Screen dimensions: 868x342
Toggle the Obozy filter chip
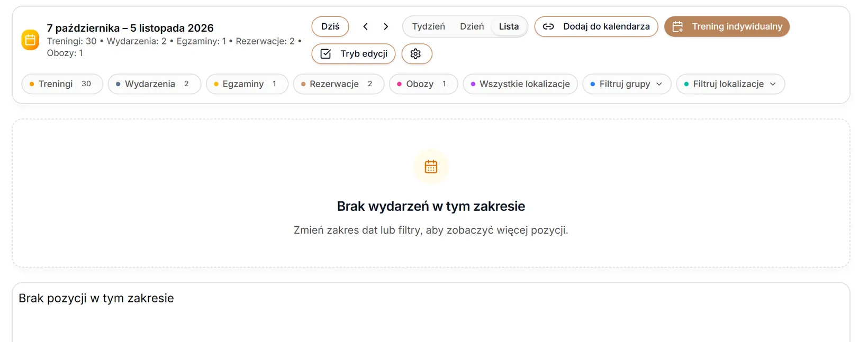[x=423, y=84]
